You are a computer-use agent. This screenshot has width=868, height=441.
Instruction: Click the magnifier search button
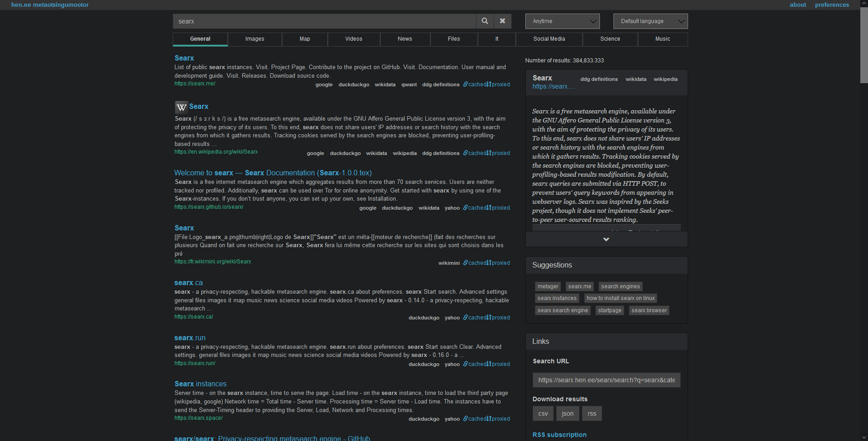[485, 21]
